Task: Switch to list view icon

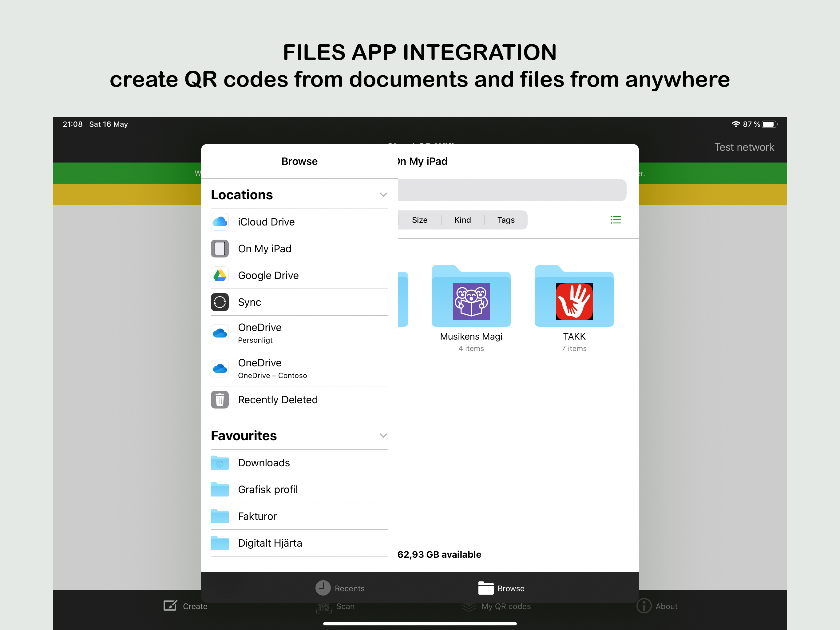Action: pos(616,220)
